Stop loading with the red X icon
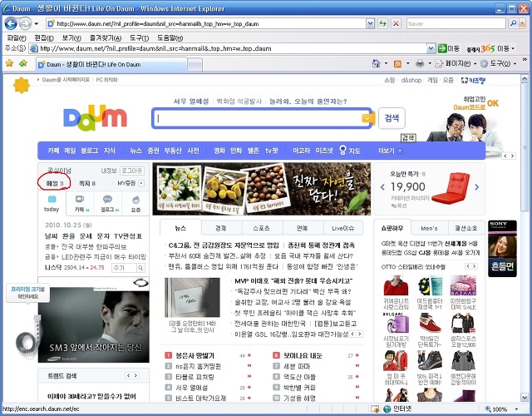 pyautogui.click(x=396, y=23)
